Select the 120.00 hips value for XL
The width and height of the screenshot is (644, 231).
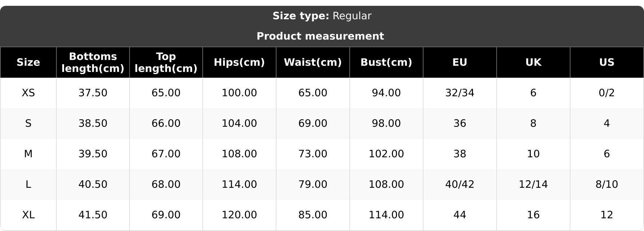pyautogui.click(x=239, y=215)
